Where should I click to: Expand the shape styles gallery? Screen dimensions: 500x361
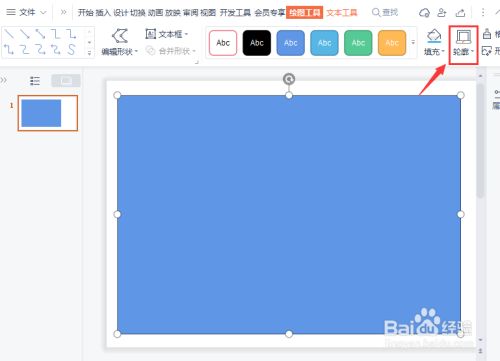(x=413, y=42)
